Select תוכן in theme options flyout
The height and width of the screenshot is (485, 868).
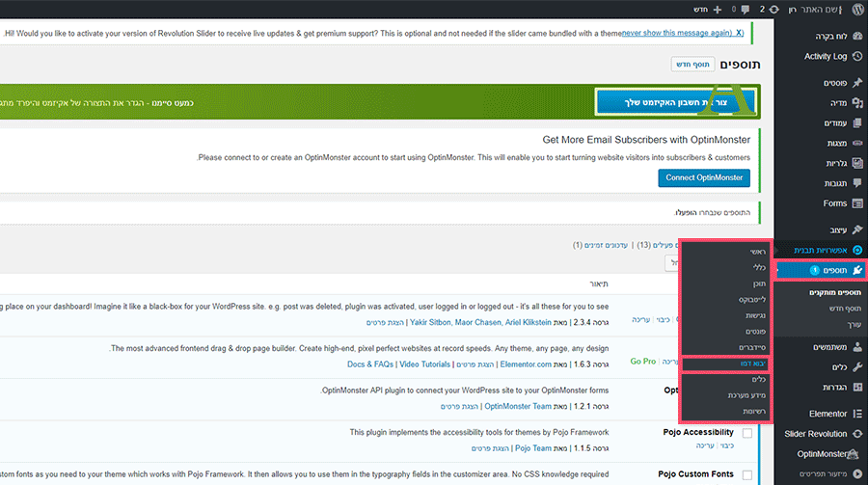click(759, 283)
